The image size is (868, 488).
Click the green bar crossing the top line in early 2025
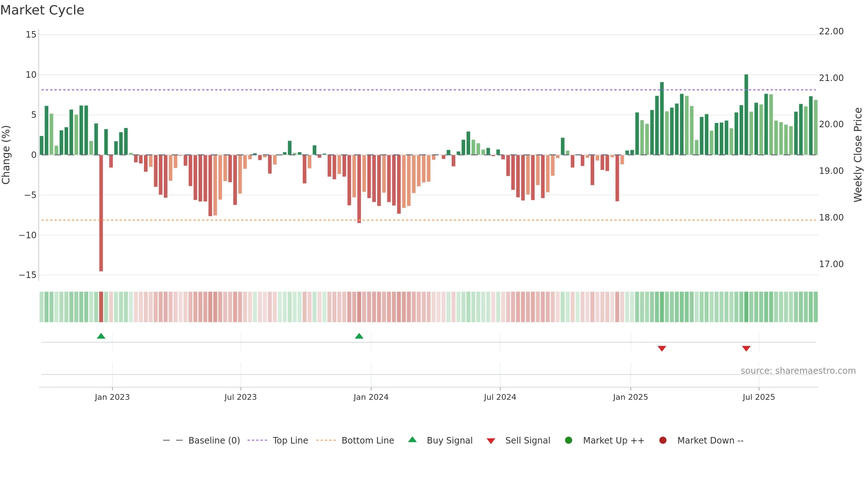pyautogui.click(x=662, y=119)
